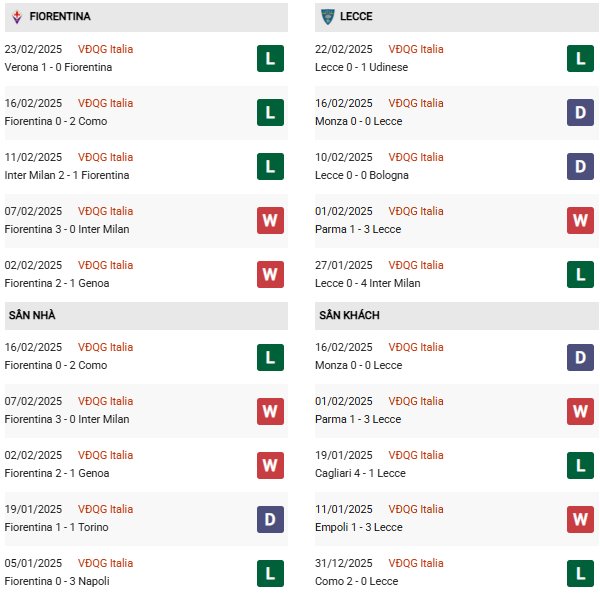600x593 pixels.
Task: Click the D badge for Fiorentina 1-1 Torino
Action: point(270,518)
